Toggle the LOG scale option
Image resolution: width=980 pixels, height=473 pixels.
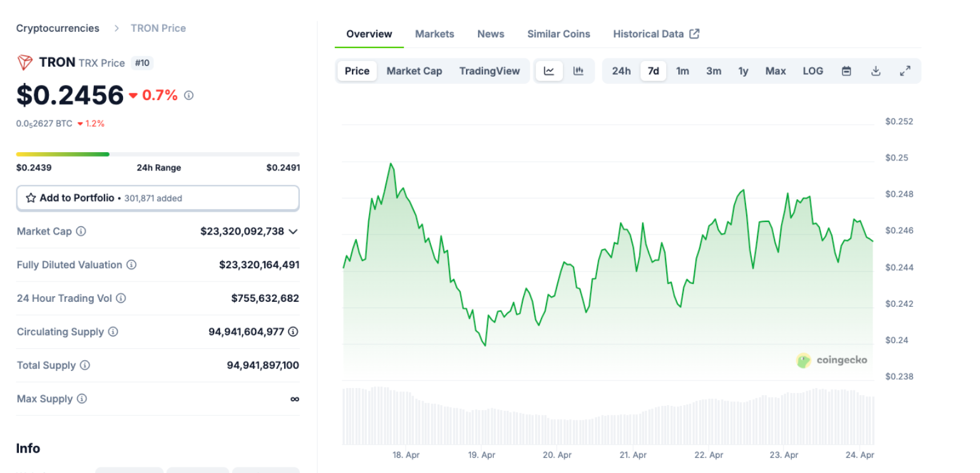[x=813, y=71]
